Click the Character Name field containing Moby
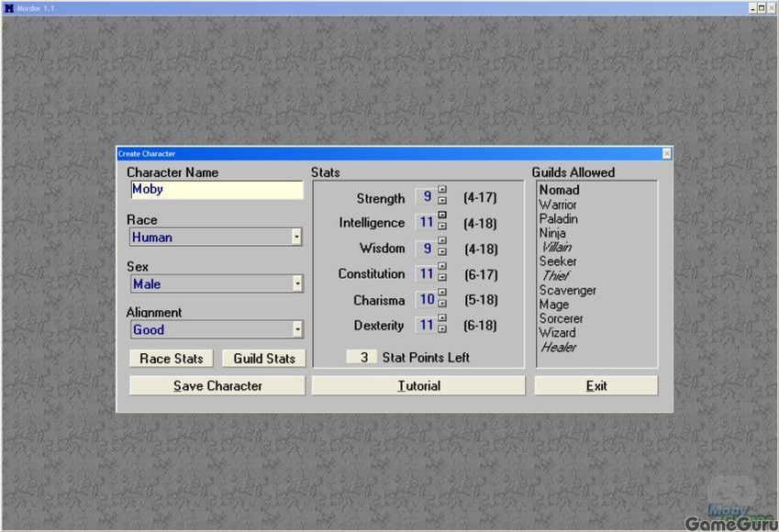 pos(217,190)
